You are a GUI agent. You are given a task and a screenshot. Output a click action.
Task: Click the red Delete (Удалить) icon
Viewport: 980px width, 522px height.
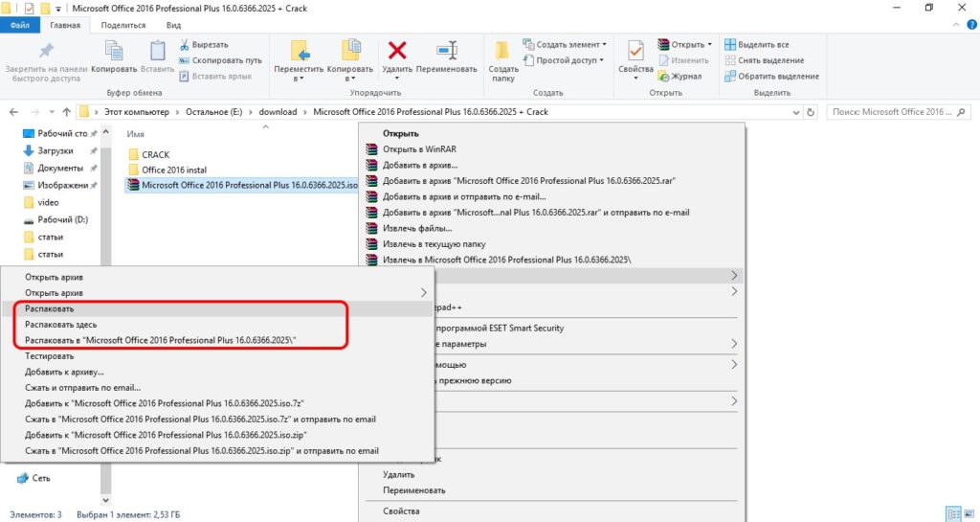coord(397,50)
